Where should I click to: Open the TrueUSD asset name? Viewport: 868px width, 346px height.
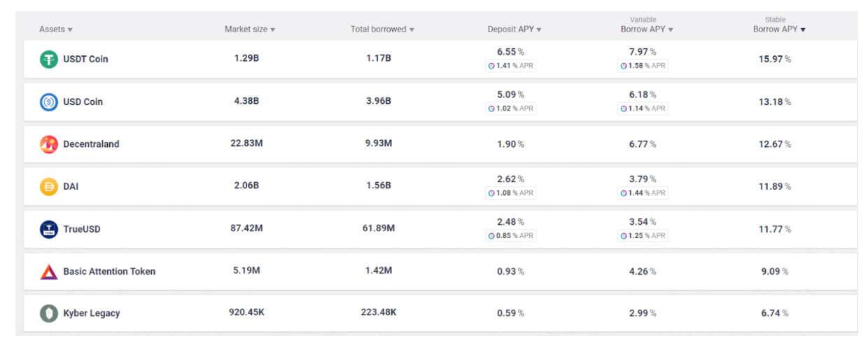point(82,229)
